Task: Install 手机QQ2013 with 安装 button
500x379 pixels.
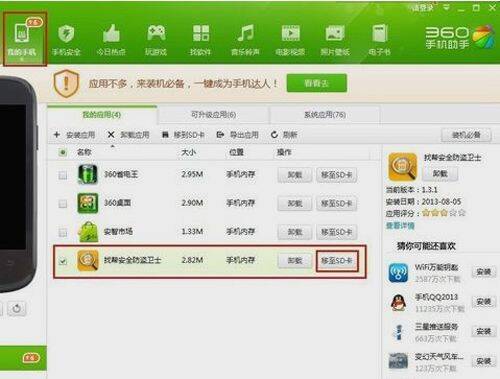Action: [x=483, y=302]
